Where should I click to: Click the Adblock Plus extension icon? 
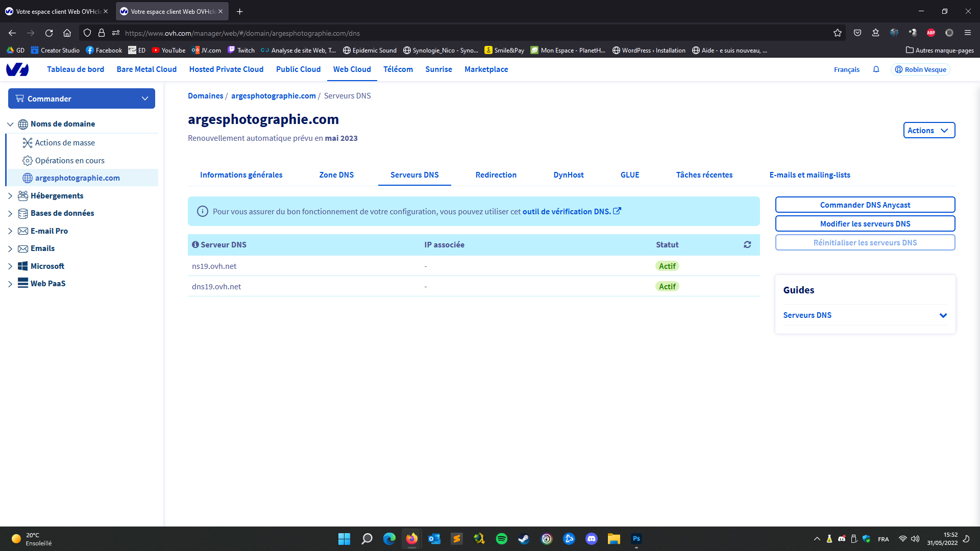[x=931, y=33]
